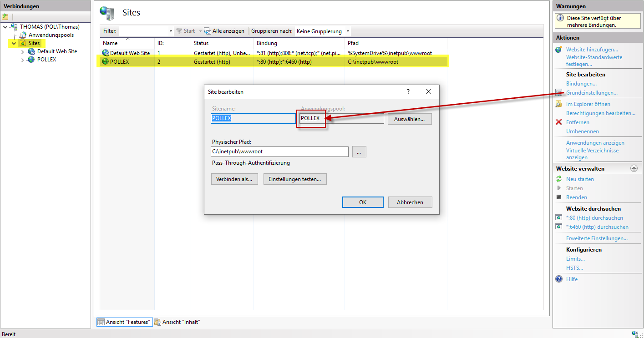The height and width of the screenshot is (338, 644).
Task: Open the Gruppieren nach dropdown
Action: (348, 31)
